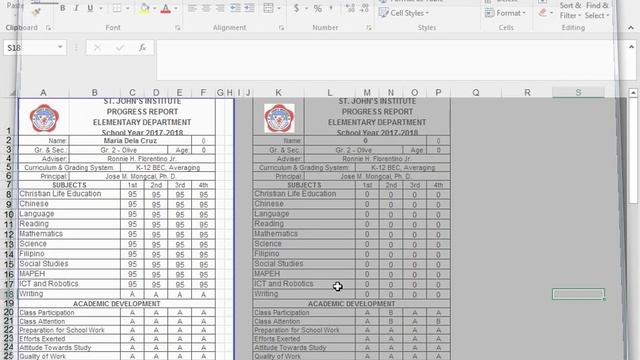The image size is (640, 360).
Task: Select row 7 header
Action: pos(9,185)
